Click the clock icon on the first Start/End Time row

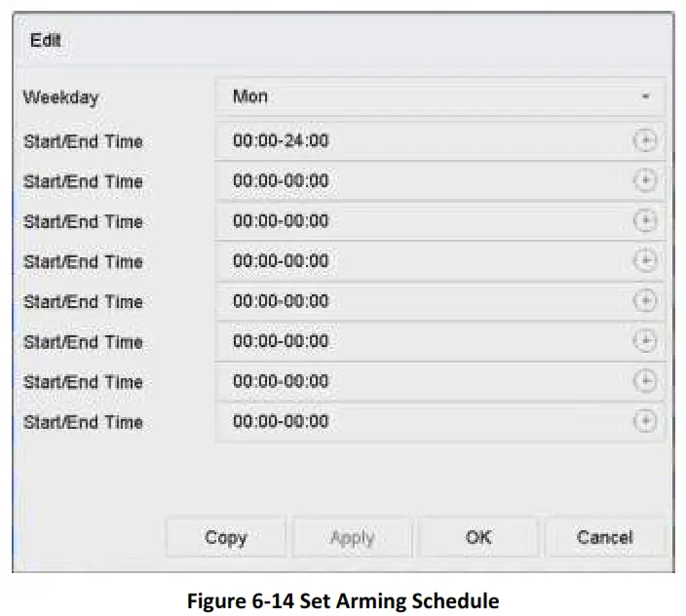point(644,141)
